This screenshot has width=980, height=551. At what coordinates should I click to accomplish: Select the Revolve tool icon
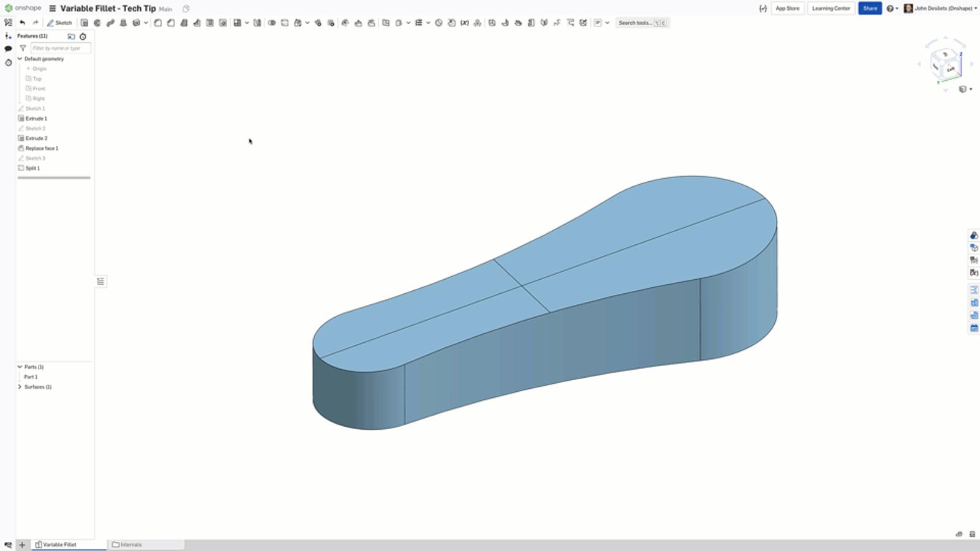pyautogui.click(x=97, y=23)
